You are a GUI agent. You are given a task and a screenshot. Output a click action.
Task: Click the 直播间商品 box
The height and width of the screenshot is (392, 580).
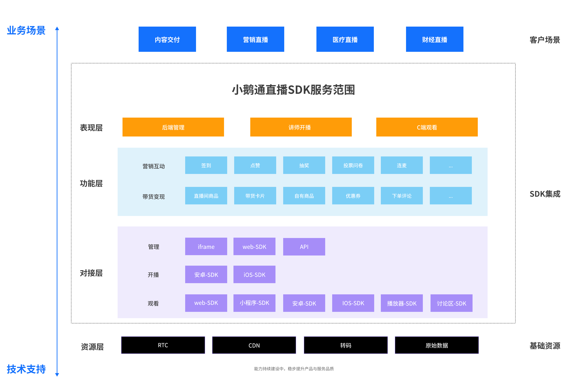(x=206, y=196)
